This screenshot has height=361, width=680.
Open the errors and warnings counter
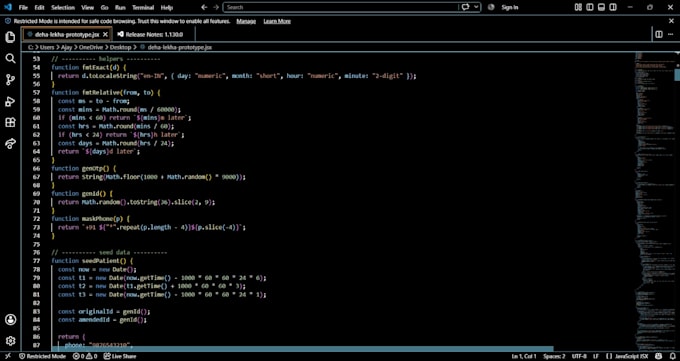tap(85, 356)
